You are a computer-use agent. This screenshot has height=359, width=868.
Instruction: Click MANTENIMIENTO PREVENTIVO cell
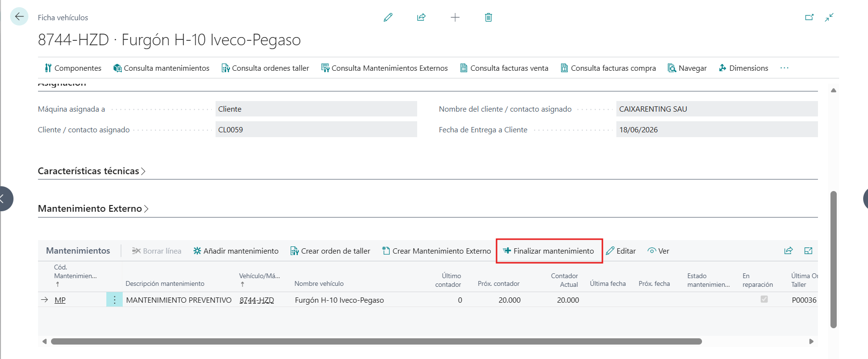click(179, 300)
